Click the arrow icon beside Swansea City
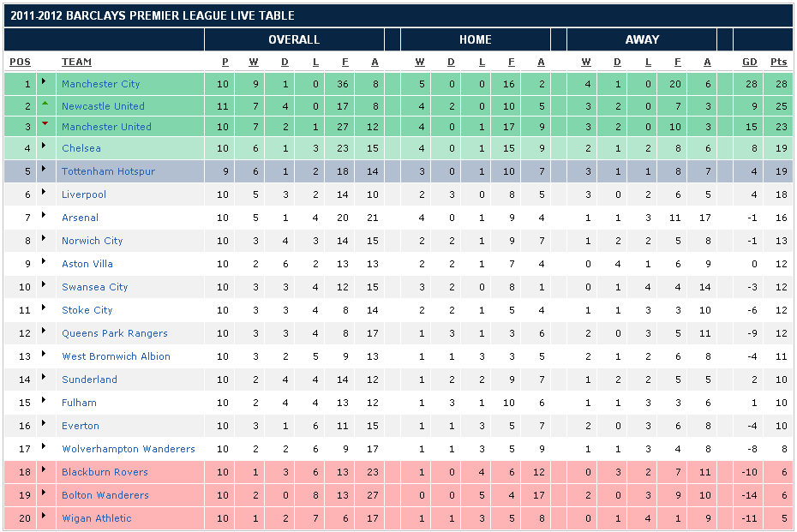 pyautogui.click(x=45, y=286)
